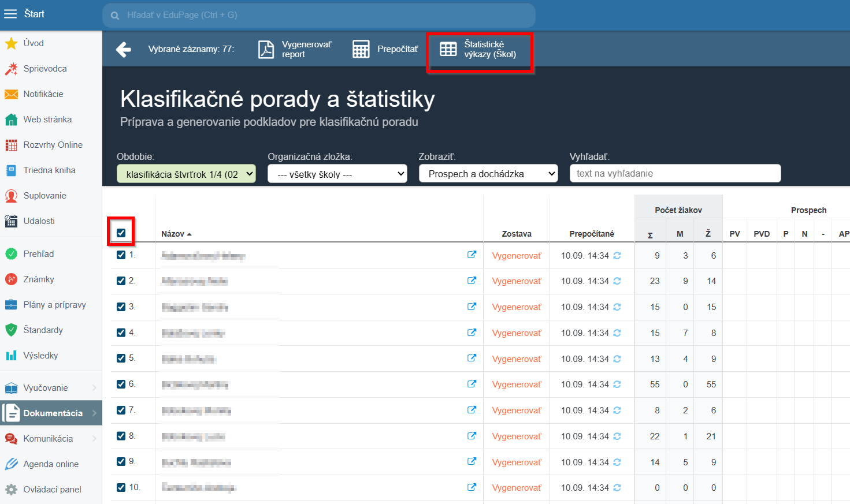This screenshot has width=850, height=504.
Task: Open Triedna kniha in the sidebar
Action: [x=49, y=170]
